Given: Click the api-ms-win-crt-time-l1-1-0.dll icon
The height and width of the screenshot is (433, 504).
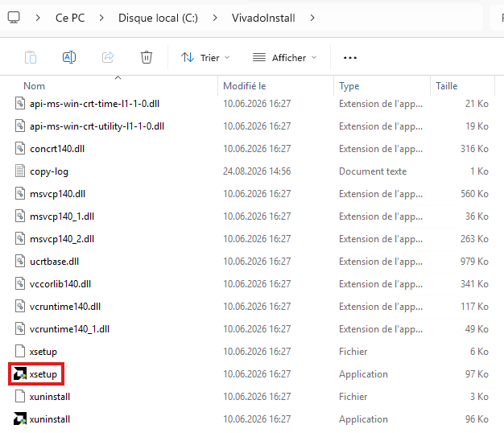Looking at the screenshot, I should (20, 104).
